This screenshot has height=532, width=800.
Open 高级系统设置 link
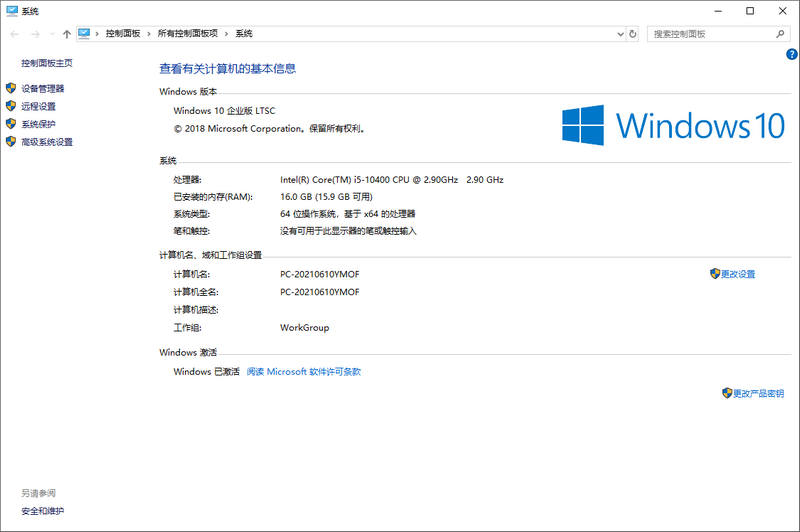pos(46,142)
